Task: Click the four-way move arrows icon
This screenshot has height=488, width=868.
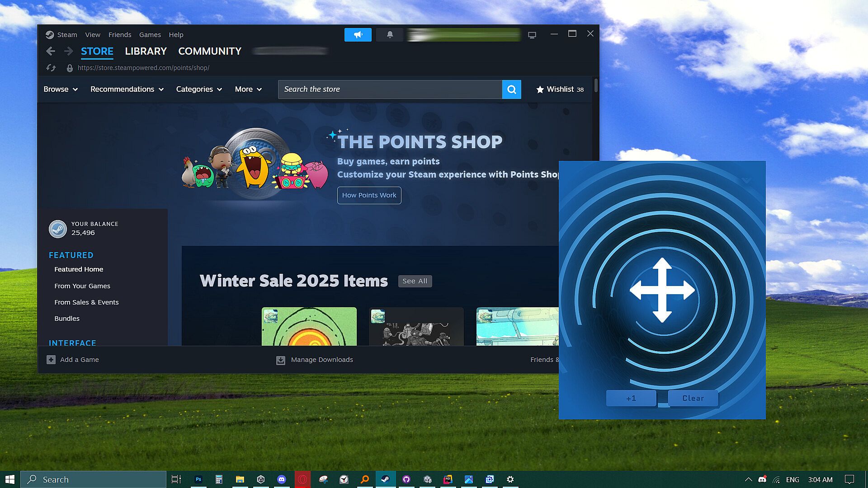Action: (662, 290)
